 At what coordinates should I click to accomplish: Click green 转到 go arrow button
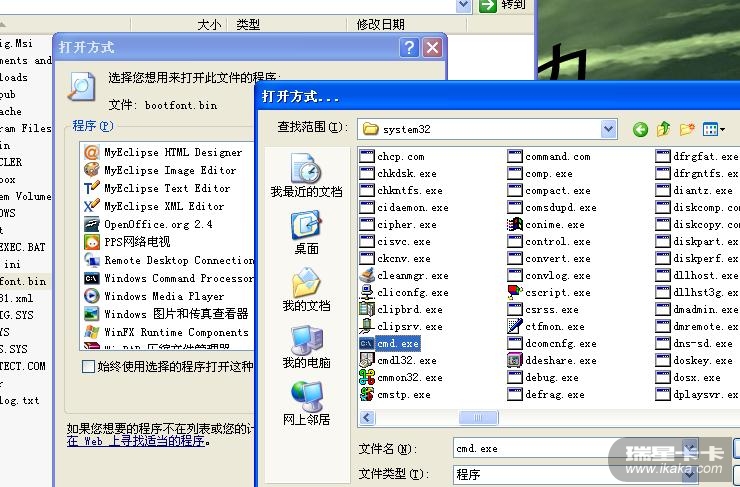(488, 5)
